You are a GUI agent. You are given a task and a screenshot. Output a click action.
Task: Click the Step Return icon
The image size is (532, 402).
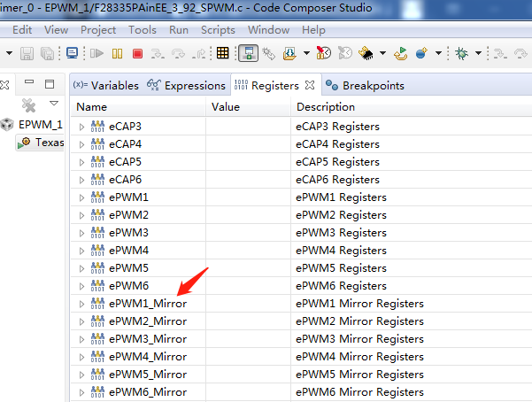pos(199,54)
